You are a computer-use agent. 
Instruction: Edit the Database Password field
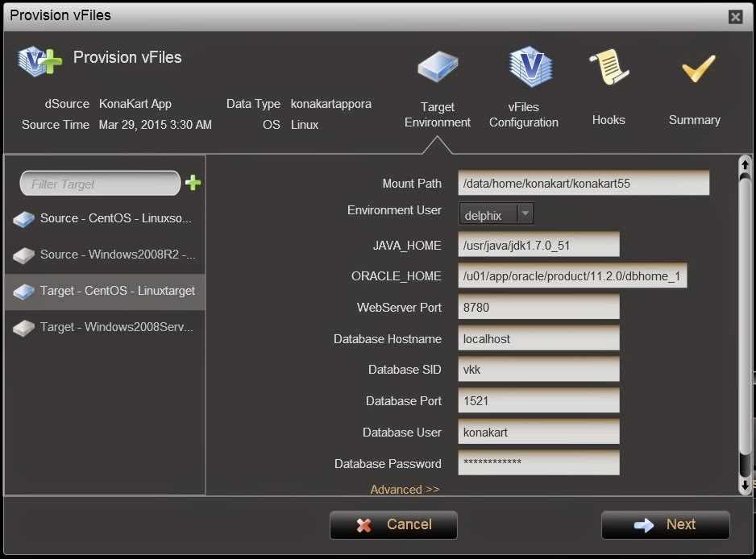(538, 462)
